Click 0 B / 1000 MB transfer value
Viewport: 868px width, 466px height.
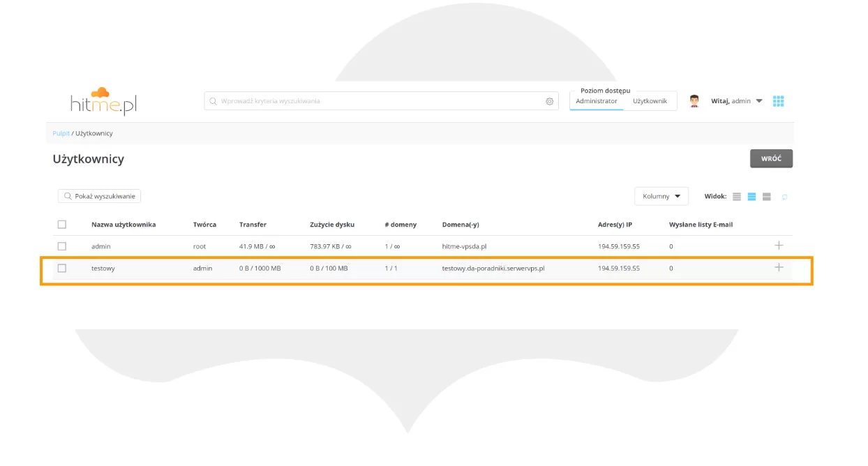click(260, 268)
